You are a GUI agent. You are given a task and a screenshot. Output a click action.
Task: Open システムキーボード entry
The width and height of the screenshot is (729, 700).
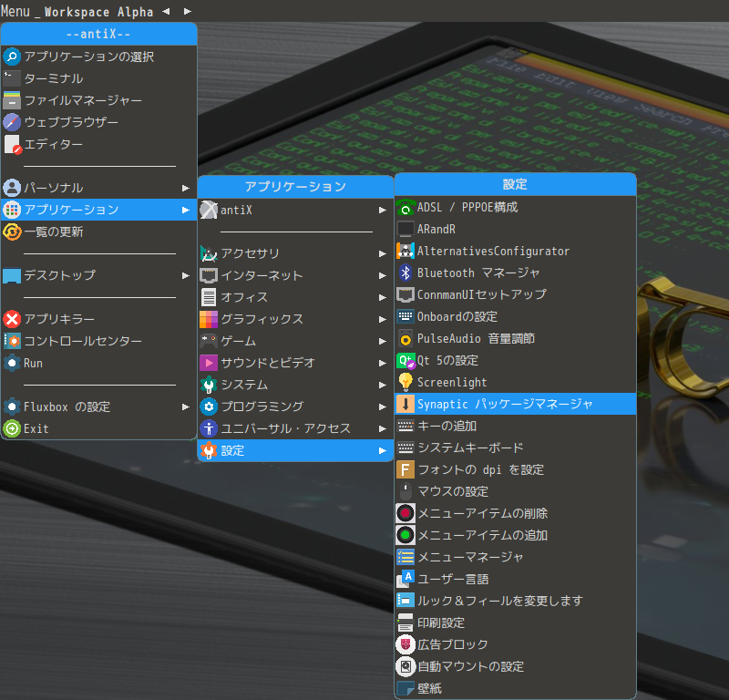tap(515, 448)
